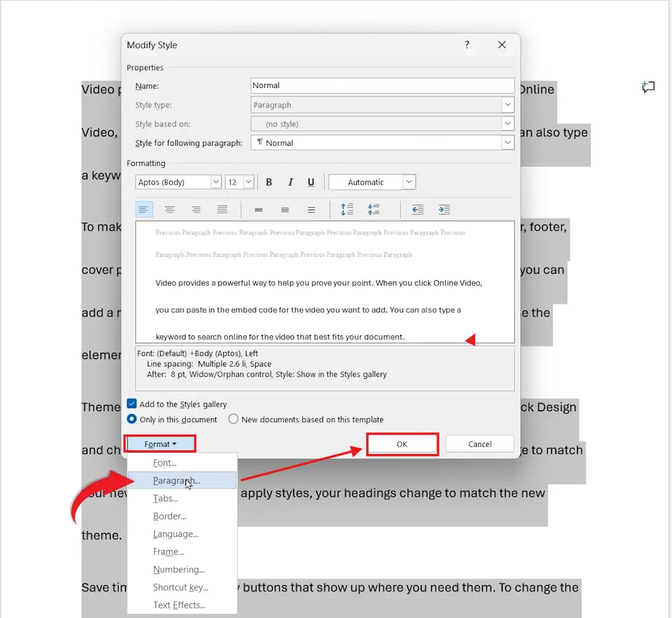
Task: Confirm with the OK button
Action: (402, 444)
